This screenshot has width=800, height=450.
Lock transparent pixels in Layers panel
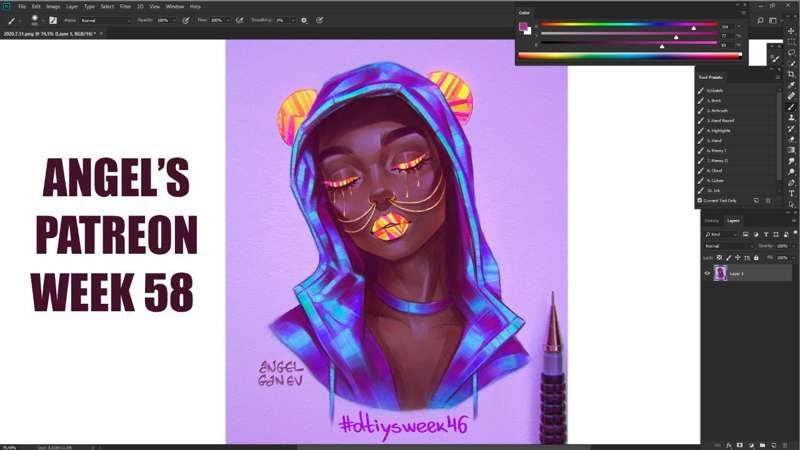pyautogui.click(x=719, y=258)
